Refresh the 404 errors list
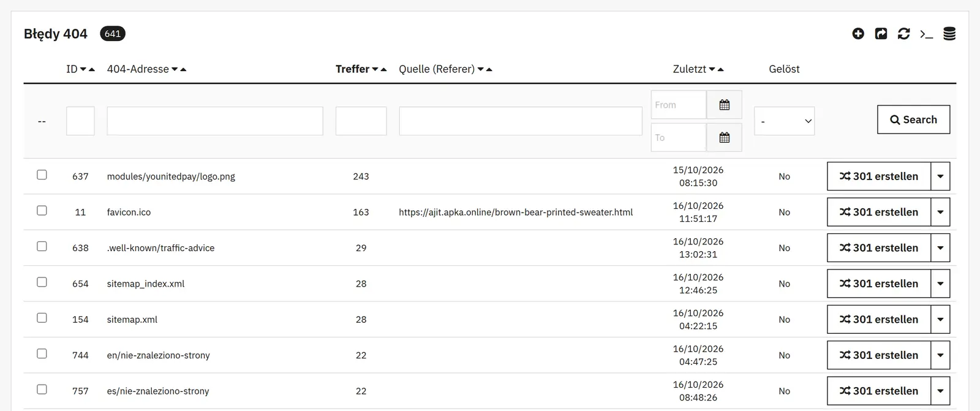This screenshot has height=411, width=980. pyautogui.click(x=903, y=34)
